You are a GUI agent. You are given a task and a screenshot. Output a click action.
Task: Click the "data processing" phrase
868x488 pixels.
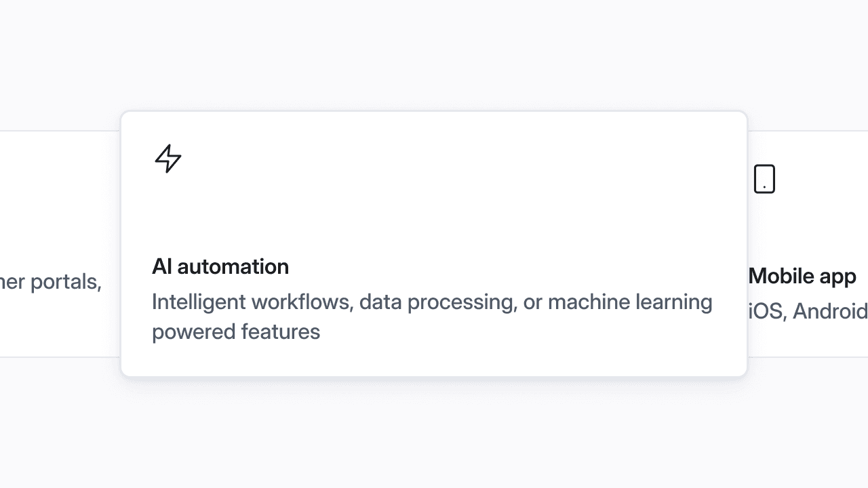coord(437,302)
